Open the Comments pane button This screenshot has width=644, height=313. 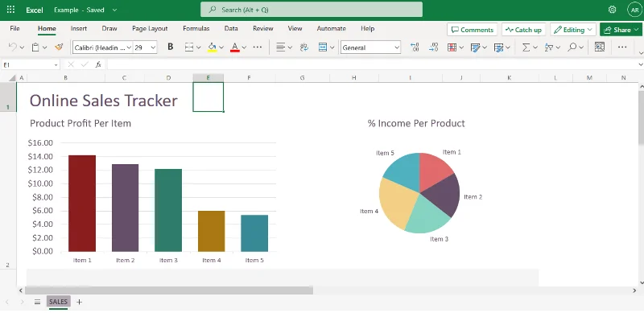click(x=473, y=30)
